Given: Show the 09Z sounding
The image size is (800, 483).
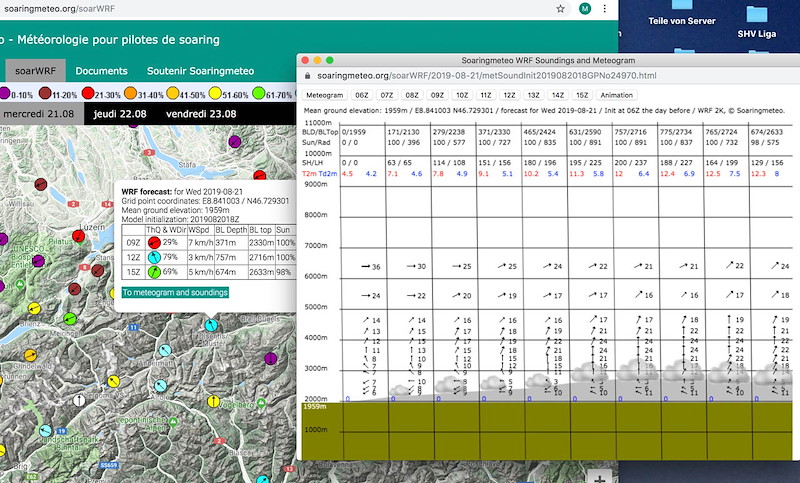Looking at the screenshot, I should [437, 95].
